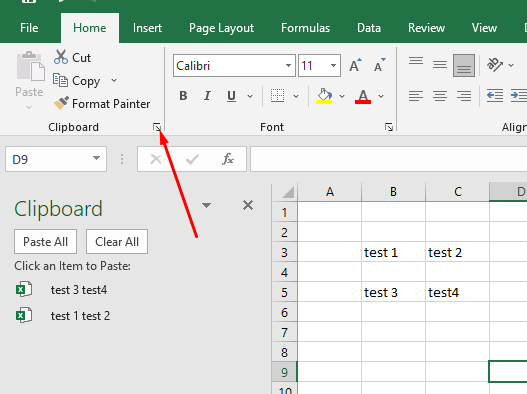The height and width of the screenshot is (394, 527).
Task: Open the Calibri font name dropdown
Action: 288,66
